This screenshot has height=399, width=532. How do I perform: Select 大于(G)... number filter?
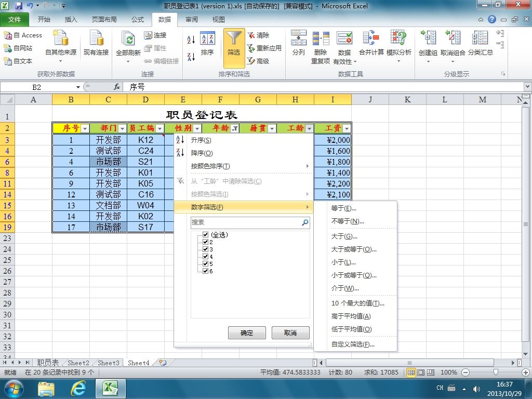click(x=355, y=236)
